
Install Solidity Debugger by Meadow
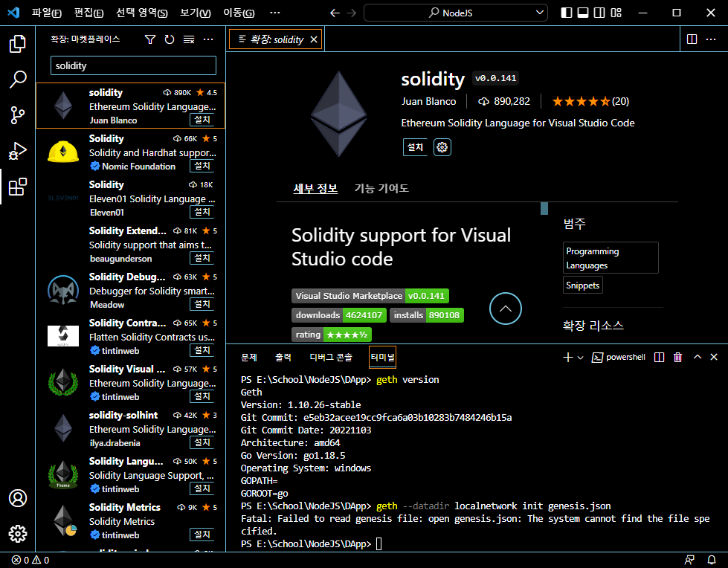click(202, 304)
